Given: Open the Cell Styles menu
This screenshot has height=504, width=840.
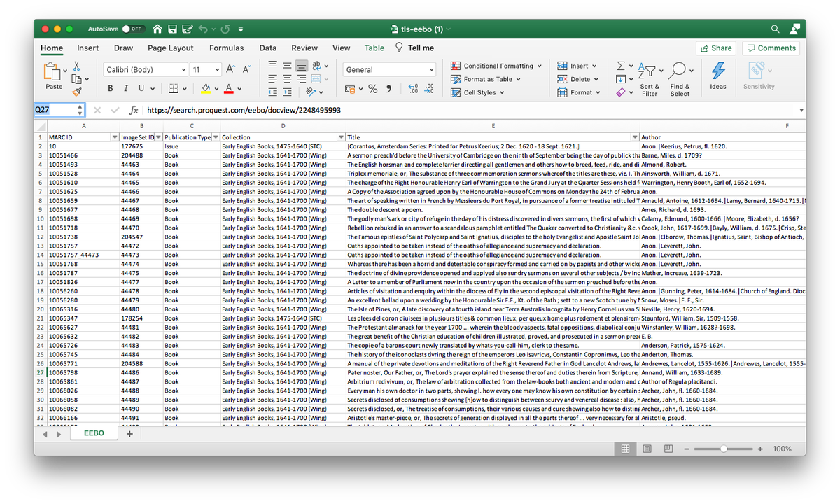Looking at the screenshot, I should [477, 92].
